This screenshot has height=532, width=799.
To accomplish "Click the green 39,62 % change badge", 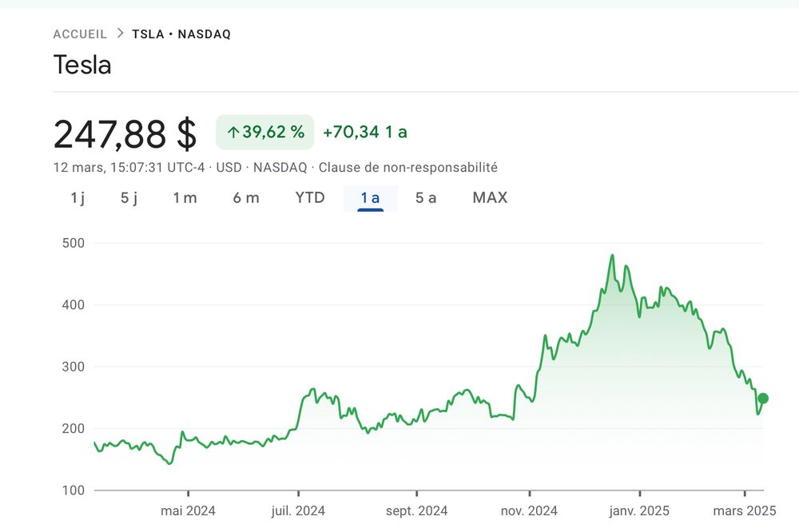I will click(265, 132).
